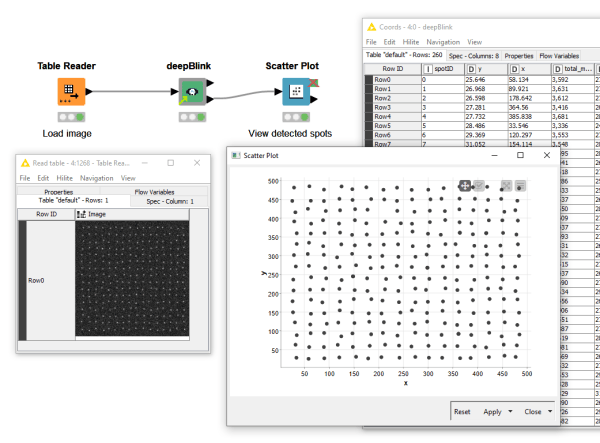
Task: Select Table default Rows: 260 tab
Action: coord(404,55)
